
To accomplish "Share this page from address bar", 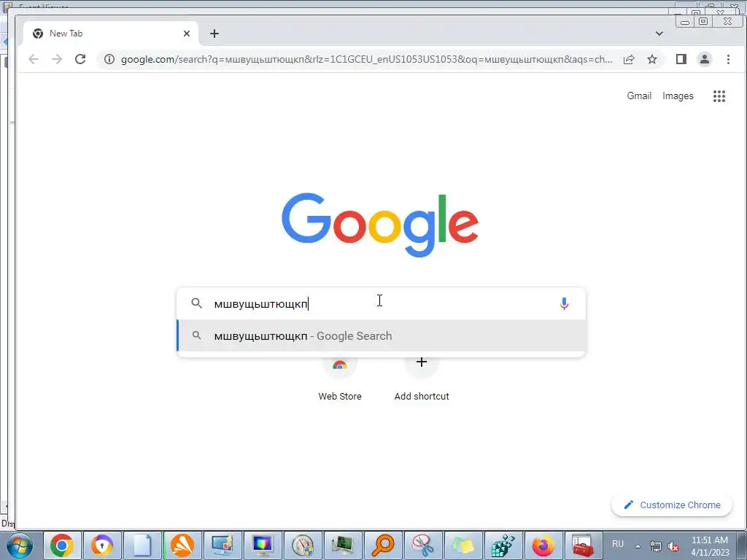I will [629, 59].
